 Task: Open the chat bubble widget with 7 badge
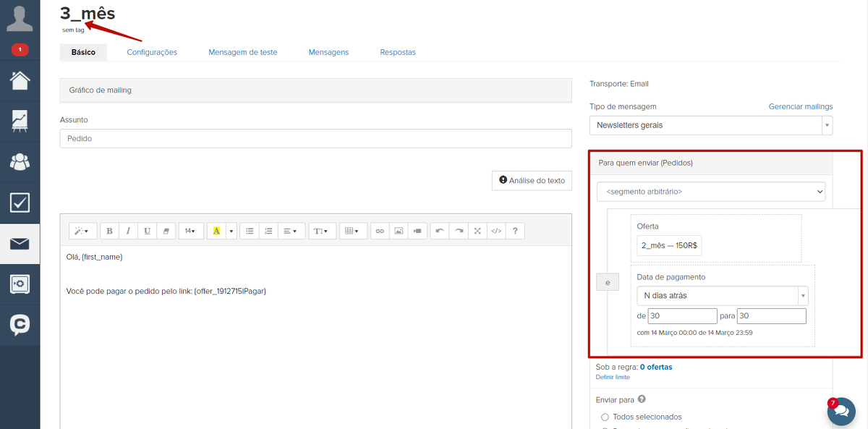point(841,410)
